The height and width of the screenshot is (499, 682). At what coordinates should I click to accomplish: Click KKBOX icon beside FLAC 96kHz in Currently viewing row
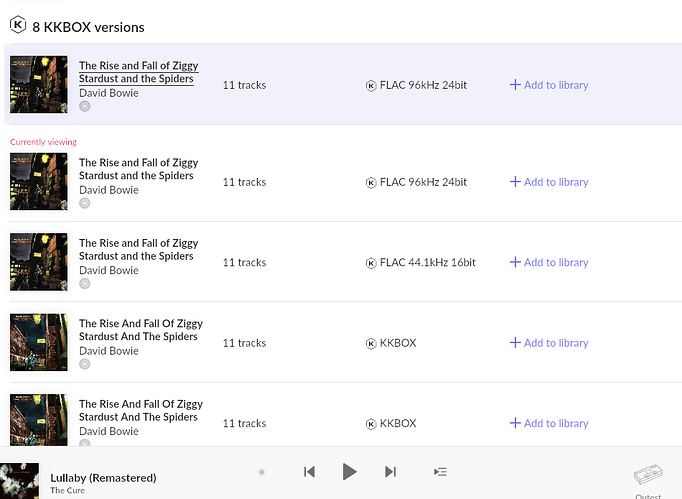(371, 183)
